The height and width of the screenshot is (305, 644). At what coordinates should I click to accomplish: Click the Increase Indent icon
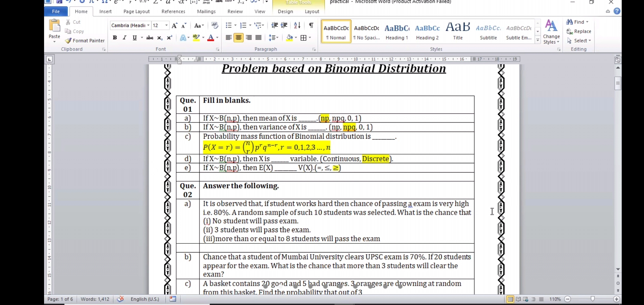click(x=284, y=25)
